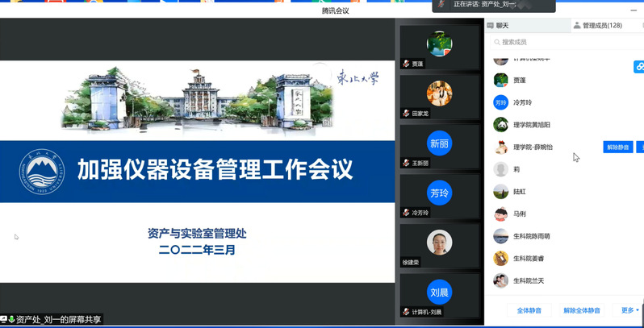Select member 生科院兰天 in list
The width and height of the screenshot is (644, 328).
pos(529,280)
